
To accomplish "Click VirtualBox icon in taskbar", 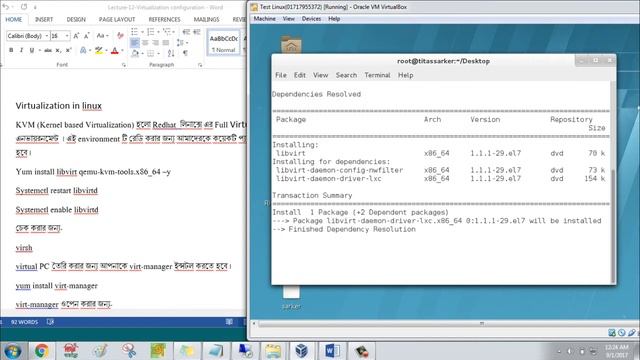I will 302,351.
